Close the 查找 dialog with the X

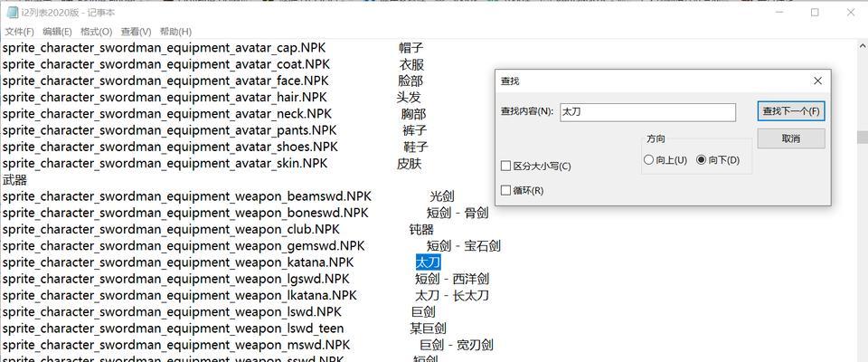tap(817, 81)
